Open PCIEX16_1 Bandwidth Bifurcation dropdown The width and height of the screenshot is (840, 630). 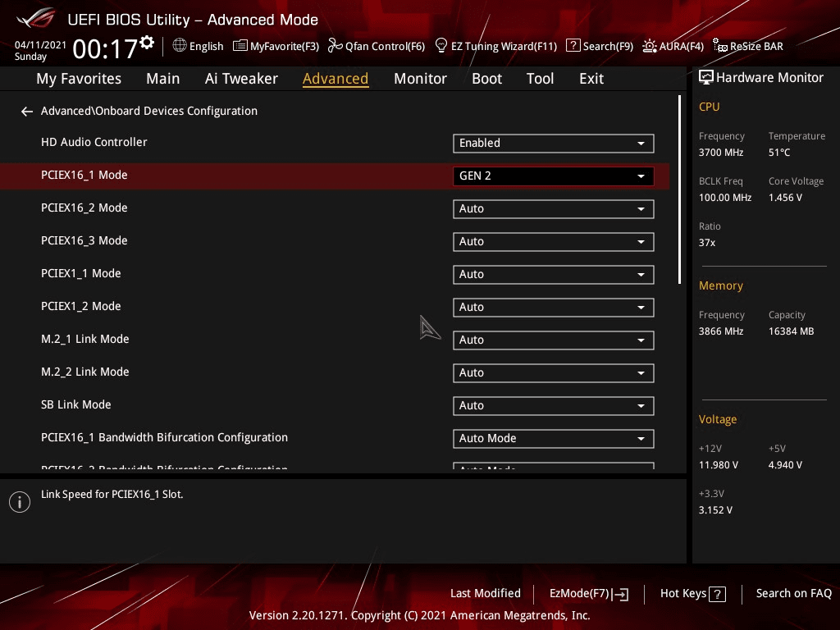(x=554, y=438)
